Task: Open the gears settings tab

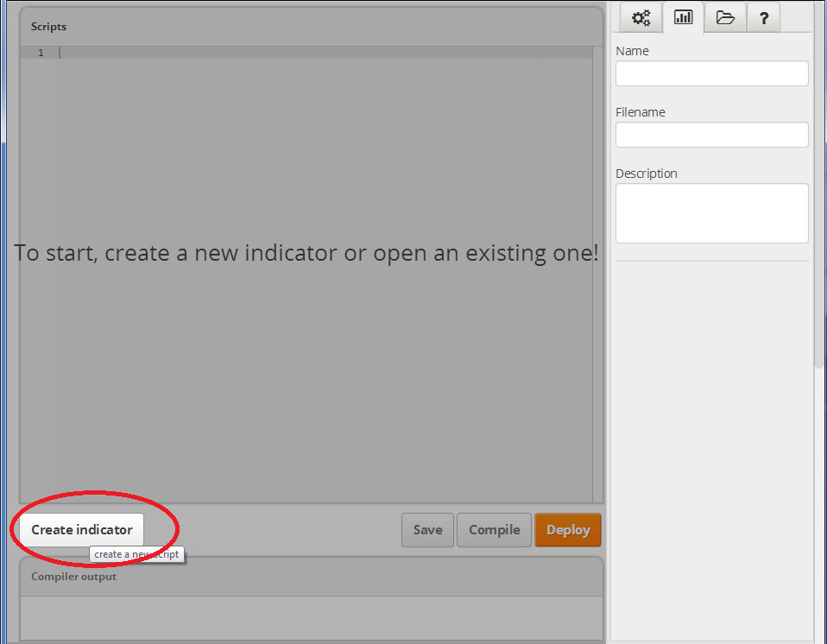Action: 641,17
